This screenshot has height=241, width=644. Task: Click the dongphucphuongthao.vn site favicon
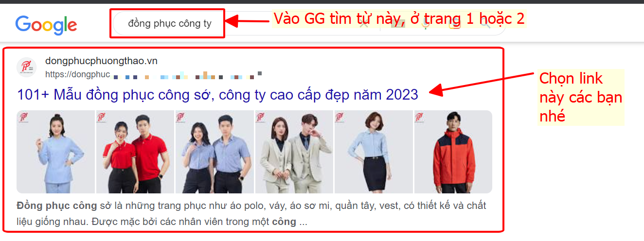(27, 67)
